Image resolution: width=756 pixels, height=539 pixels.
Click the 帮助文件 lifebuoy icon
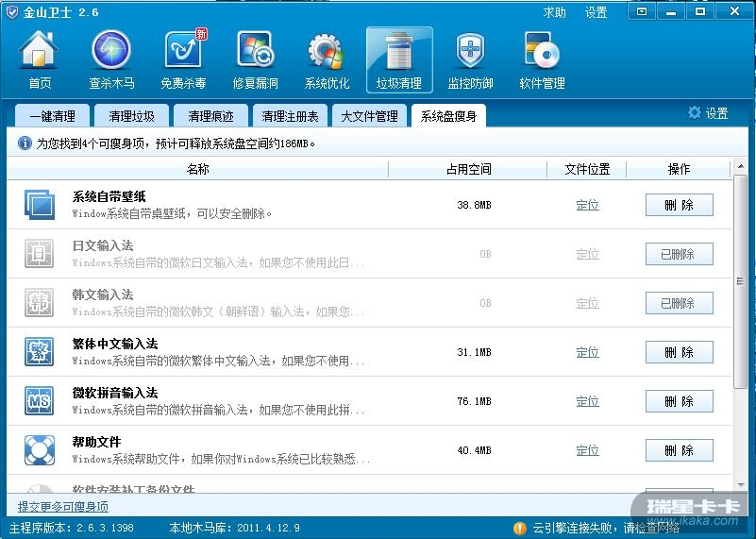point(39,450)
